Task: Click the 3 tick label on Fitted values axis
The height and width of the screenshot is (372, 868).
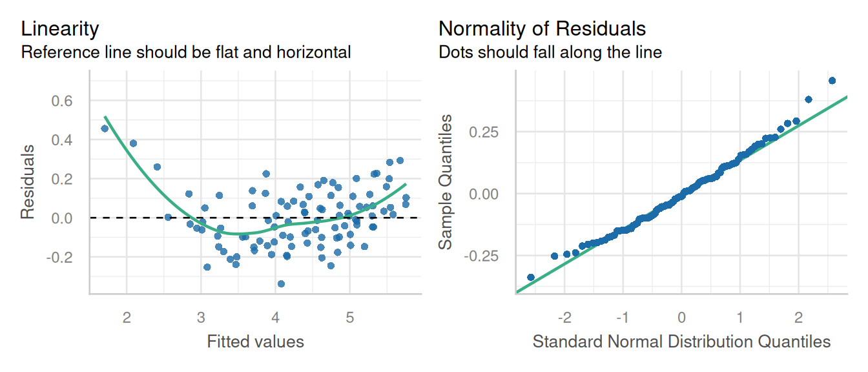Action: [x=201, y=318]
